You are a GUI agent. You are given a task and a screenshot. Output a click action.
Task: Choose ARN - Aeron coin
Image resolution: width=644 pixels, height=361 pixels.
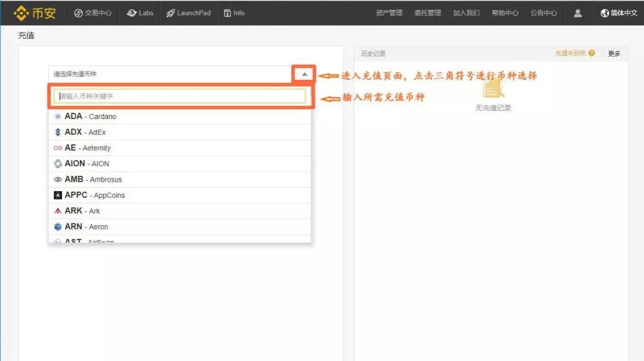[x=179, y=227]
